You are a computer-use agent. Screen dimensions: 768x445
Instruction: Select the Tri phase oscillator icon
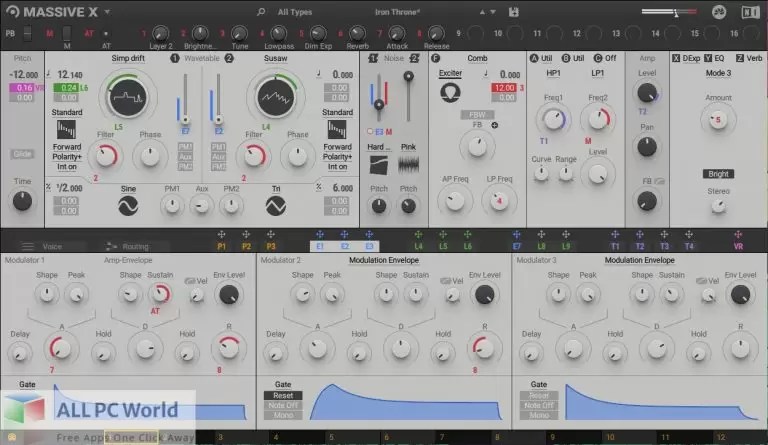[276, 206]
